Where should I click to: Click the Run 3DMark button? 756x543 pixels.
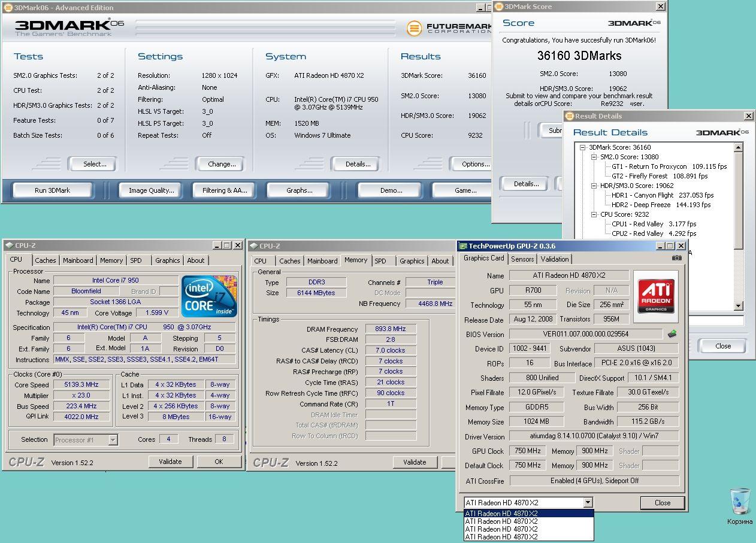click(x=52, y=190)
